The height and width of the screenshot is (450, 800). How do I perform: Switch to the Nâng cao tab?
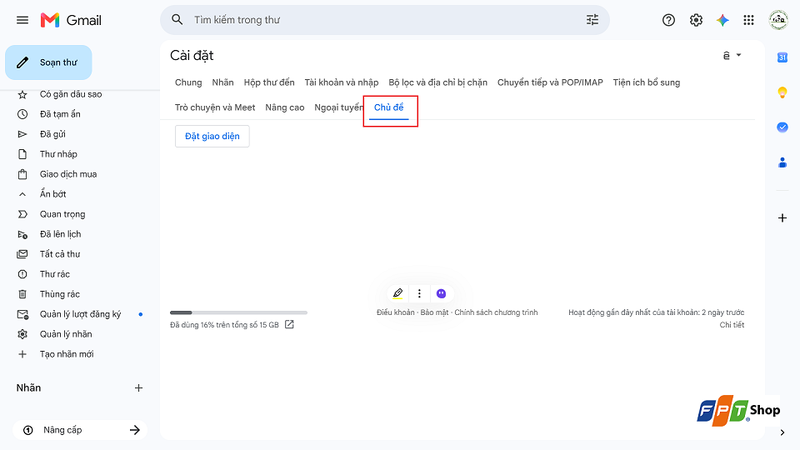[x=285, y=107]
